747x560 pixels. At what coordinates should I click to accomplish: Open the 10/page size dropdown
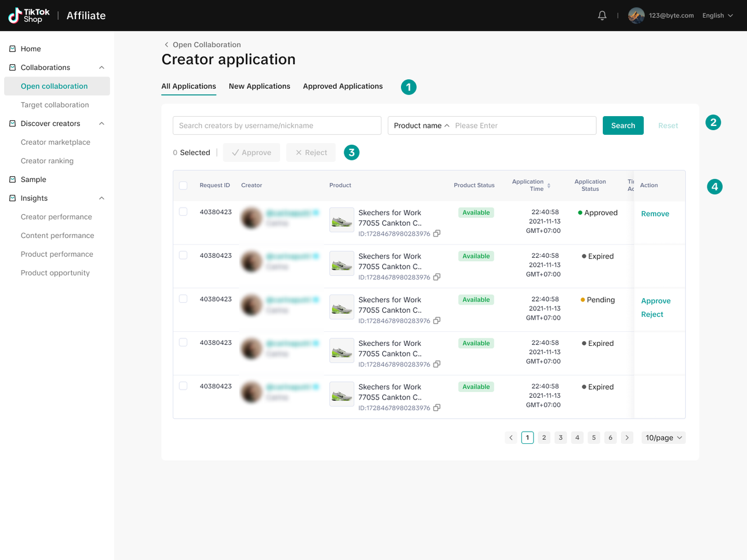[664, 437]
